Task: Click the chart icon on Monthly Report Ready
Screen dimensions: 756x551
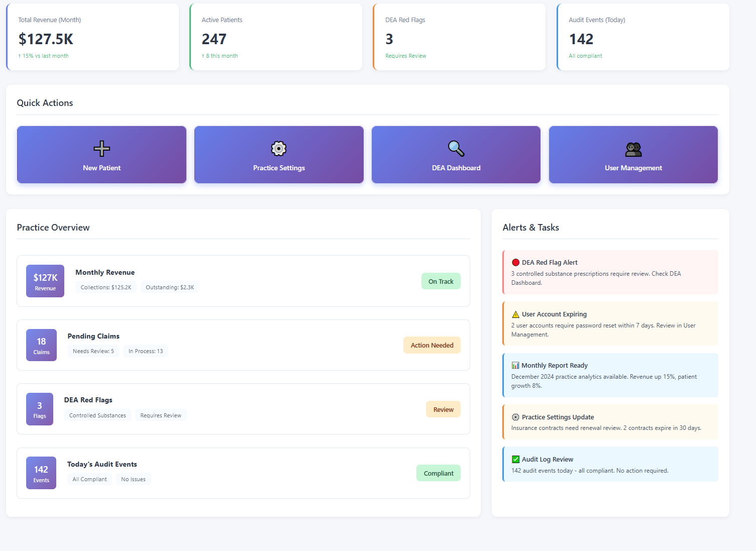Action: coord(515,365)
